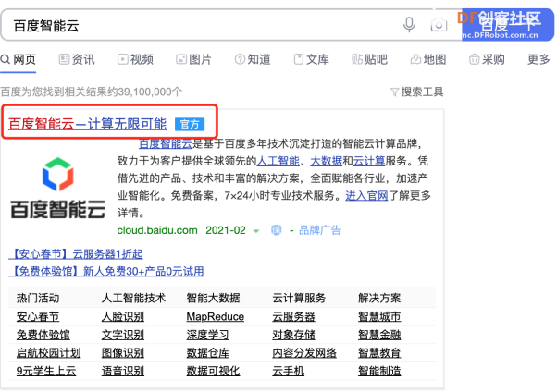
Task: Click the 数据仓库 link
Action: (x=208, y=353)
